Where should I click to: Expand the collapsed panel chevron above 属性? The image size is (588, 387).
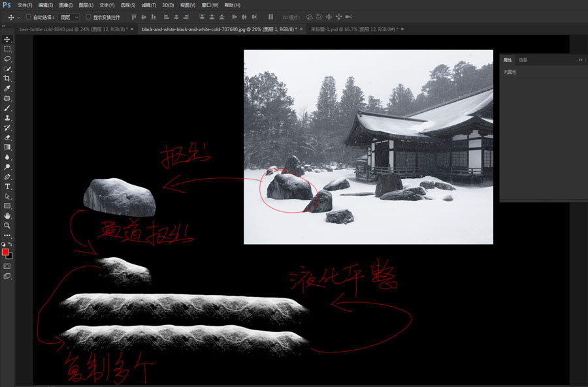(579, 59)
